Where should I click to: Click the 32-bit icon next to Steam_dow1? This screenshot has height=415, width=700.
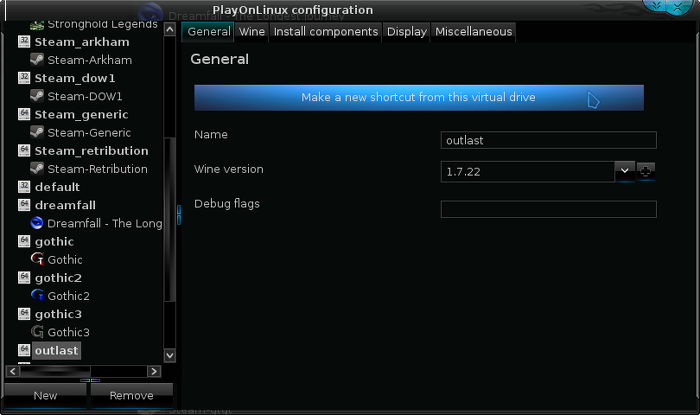[24, 78]
